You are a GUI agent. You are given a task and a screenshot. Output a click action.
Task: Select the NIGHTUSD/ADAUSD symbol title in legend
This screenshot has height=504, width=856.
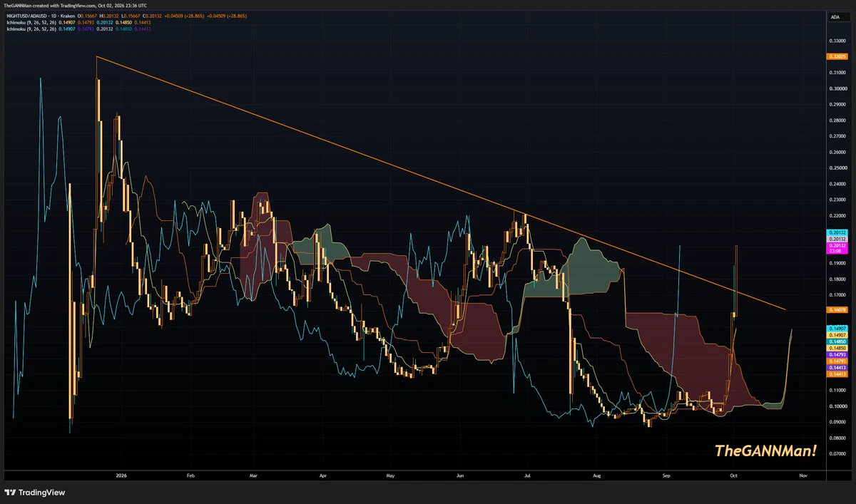29,16
